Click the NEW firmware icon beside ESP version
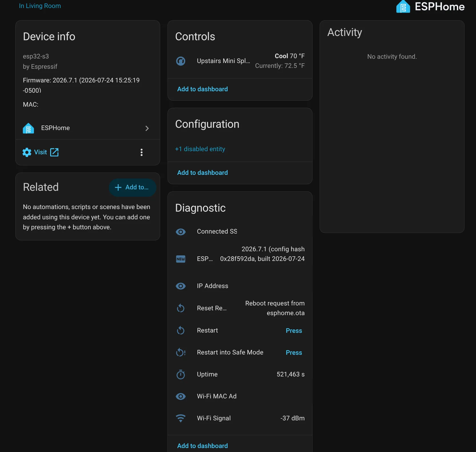 181,259
